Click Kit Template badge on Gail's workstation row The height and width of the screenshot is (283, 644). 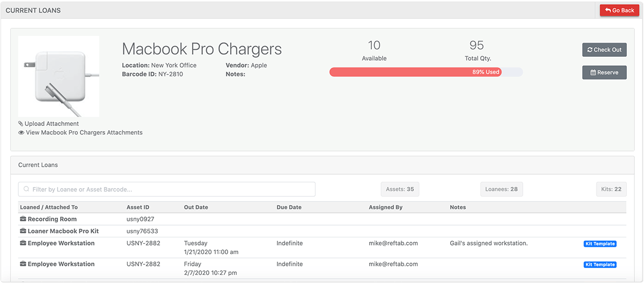click(x=600, y=244)
